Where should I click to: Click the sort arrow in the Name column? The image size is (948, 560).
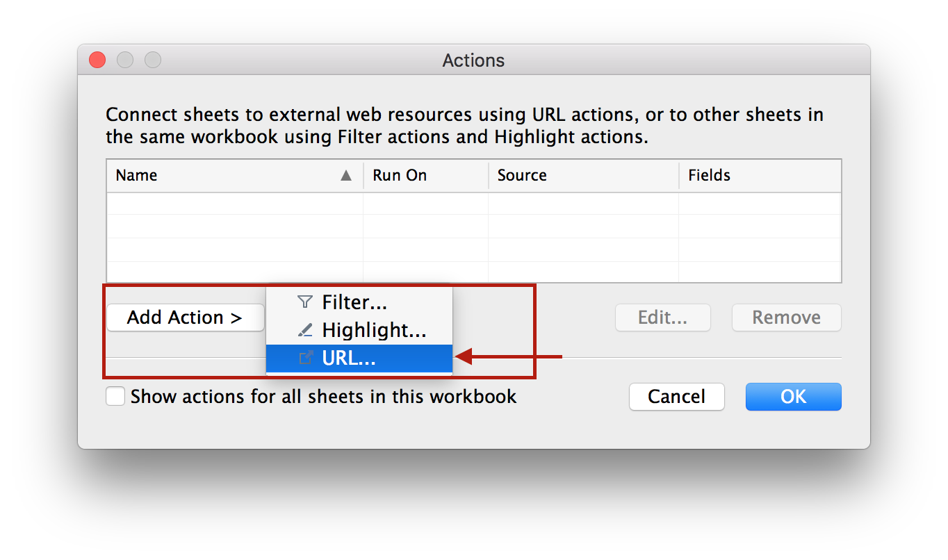[x=346, y=176]
